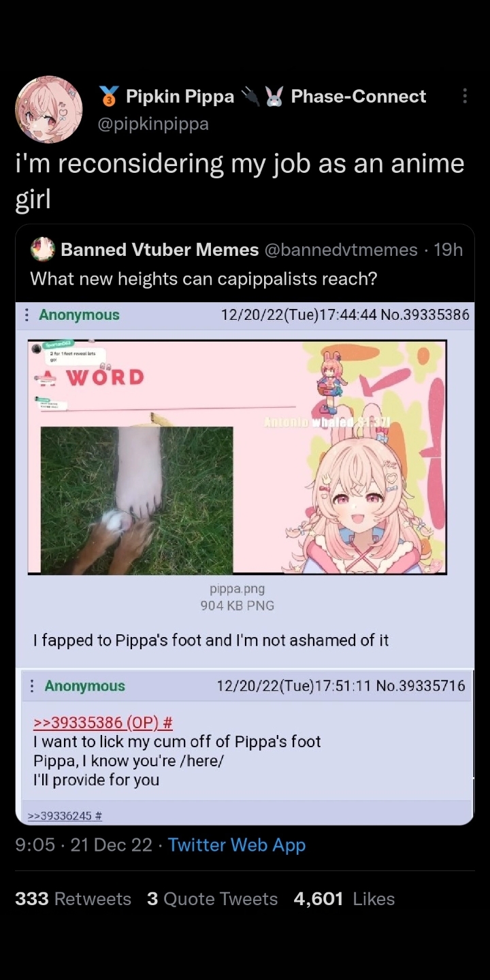This screenshot has width=490, height=980.
Task: View the 4,601 Likes list
Action: click(x=344, y=899)
